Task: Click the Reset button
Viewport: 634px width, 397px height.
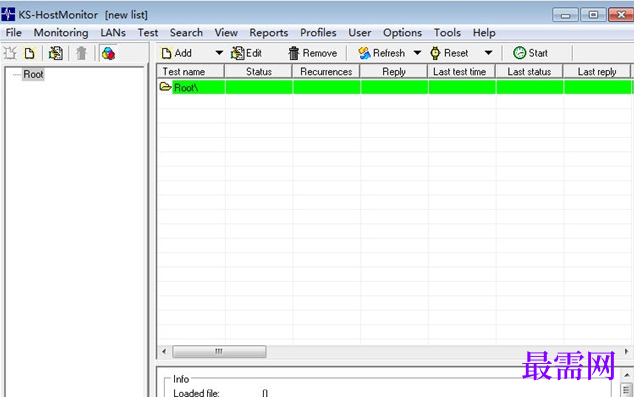Action: (449, 53)
